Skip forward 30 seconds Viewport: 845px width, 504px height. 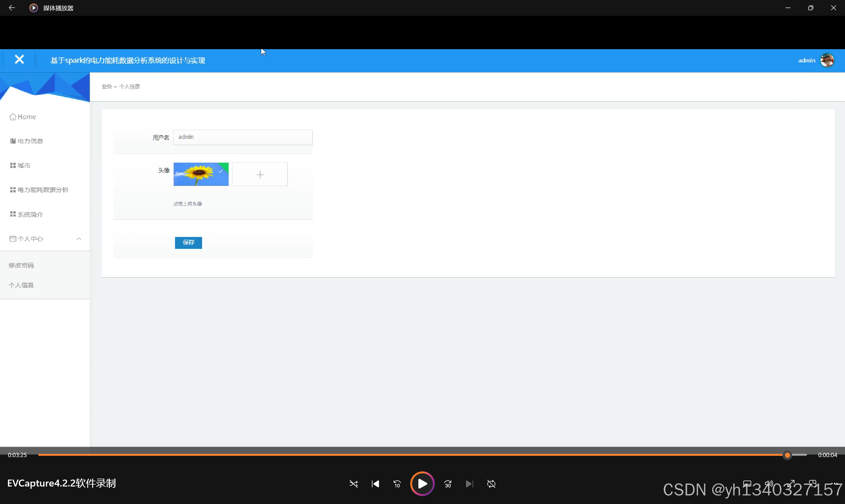[448, 484]
